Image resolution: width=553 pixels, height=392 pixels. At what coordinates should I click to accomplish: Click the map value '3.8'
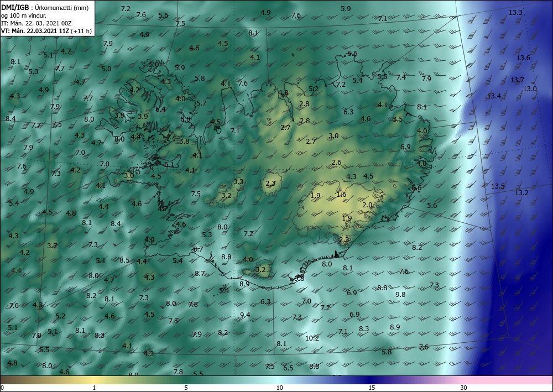pos(185,142)
